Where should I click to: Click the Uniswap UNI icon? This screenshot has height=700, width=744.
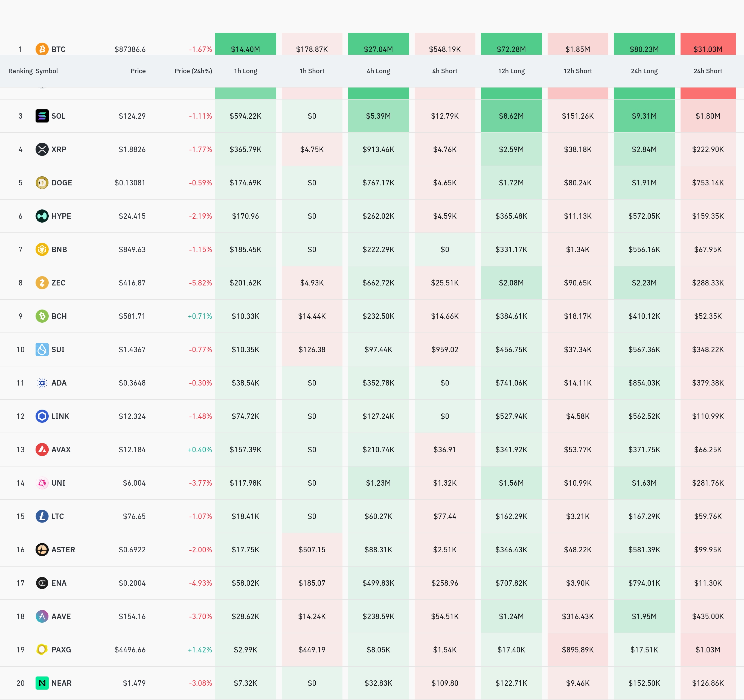(x=42, y=483)
